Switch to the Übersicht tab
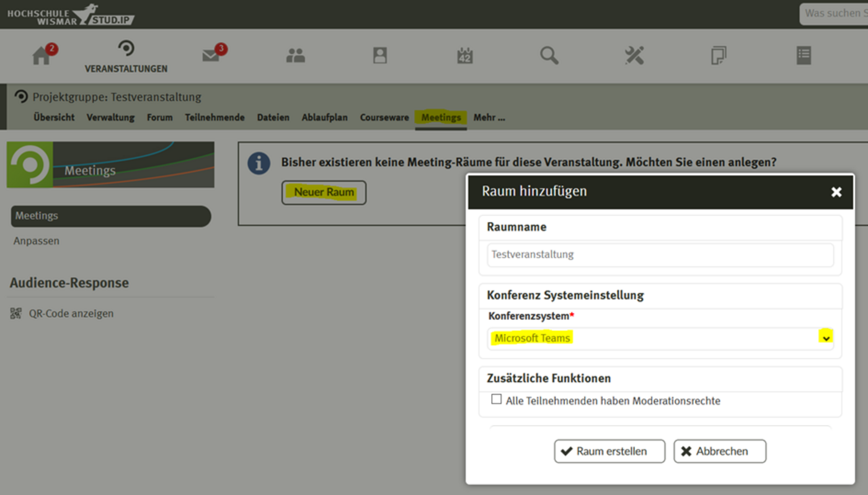The height and width of the screenshot is (495, 868). pyautogui.click(x=54, y=117)
